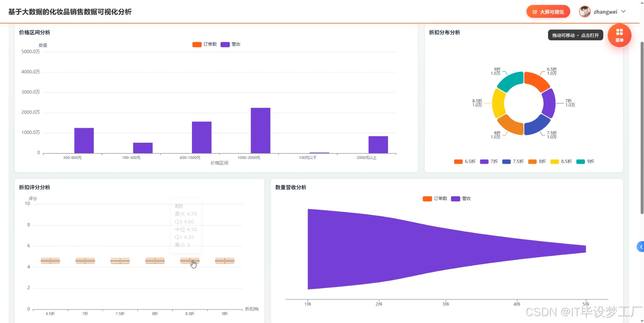644x323 pixels.
Task: Expand the zhangwei account dropdown arrow
Action: pyautogui.click(x=623, y=12)
